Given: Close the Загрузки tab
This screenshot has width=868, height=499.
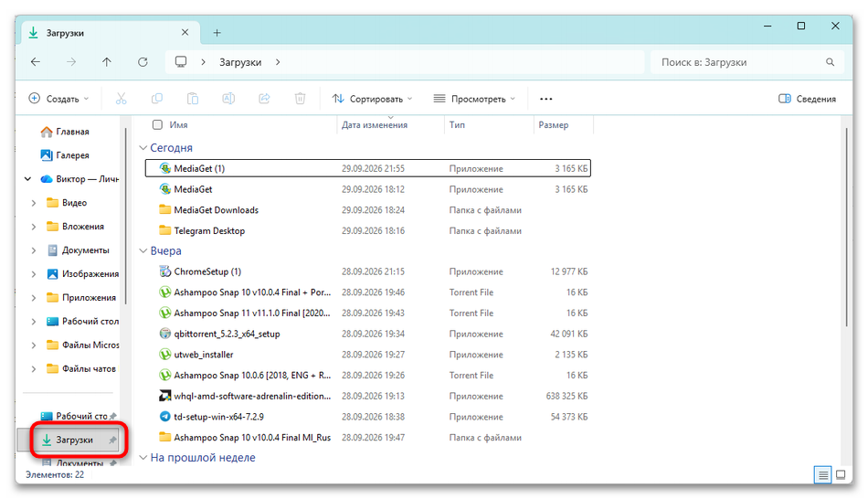Looking at the screenshot, I should tap(185, 33).
